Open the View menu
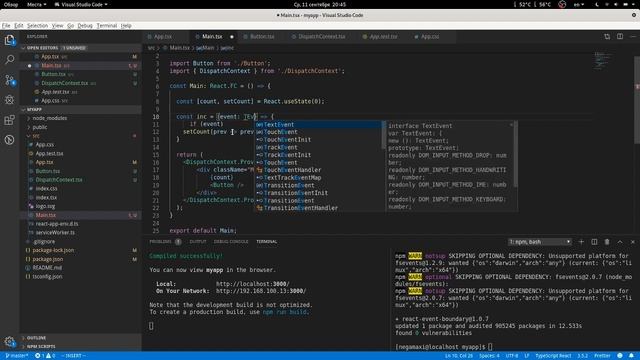640x360 pixels. (57, 25)
